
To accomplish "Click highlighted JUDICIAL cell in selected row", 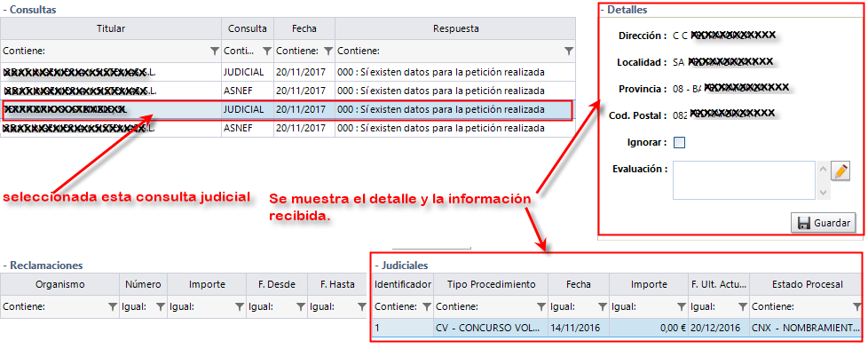I will [x=248, y=110].
